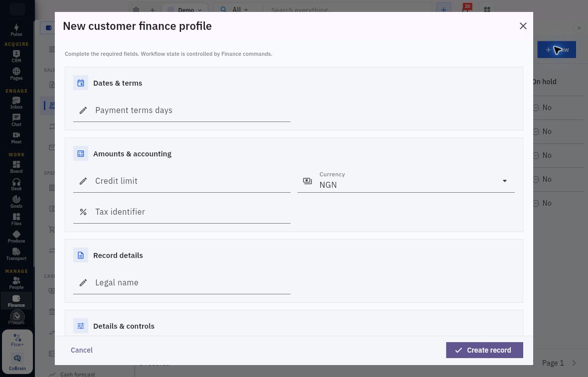Cancel the new profile dialog
This screenshot has width=588, height=377.
click(82, 350)
